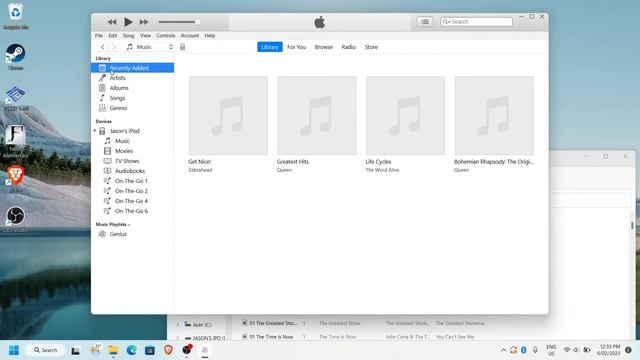Image resolution: width=640 pixels, height=360 pixels.
Task: Open the On-The-Go 4 playlist
Action: point(131,201)
